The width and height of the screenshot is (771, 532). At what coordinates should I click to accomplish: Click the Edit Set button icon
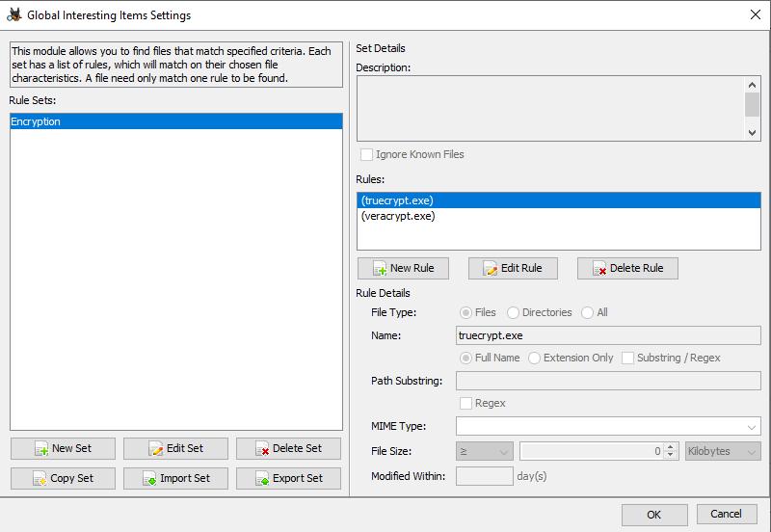tap(156, 449)
